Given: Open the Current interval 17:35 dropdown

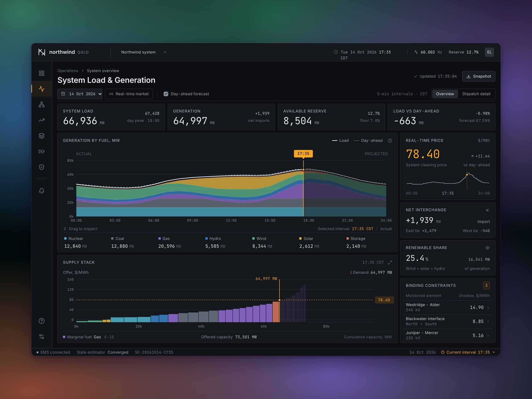Looking at the screenshot, I should [x=468, y=352].
